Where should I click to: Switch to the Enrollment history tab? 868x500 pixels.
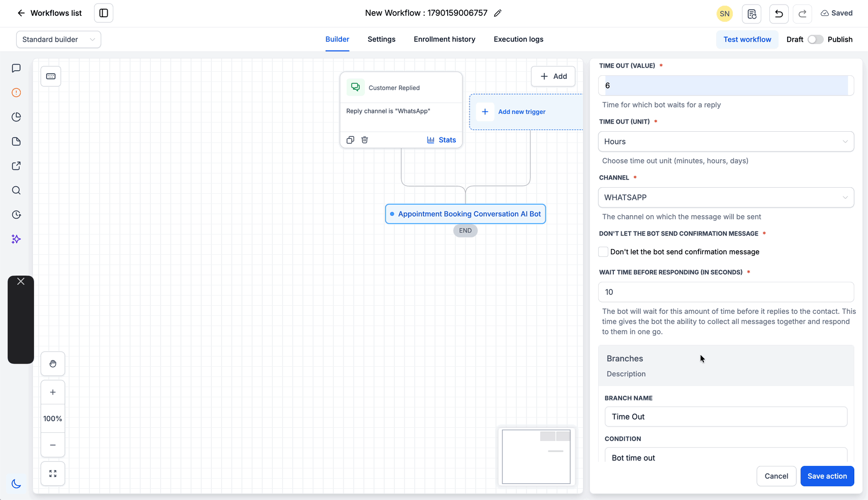[x=445, y=39]
